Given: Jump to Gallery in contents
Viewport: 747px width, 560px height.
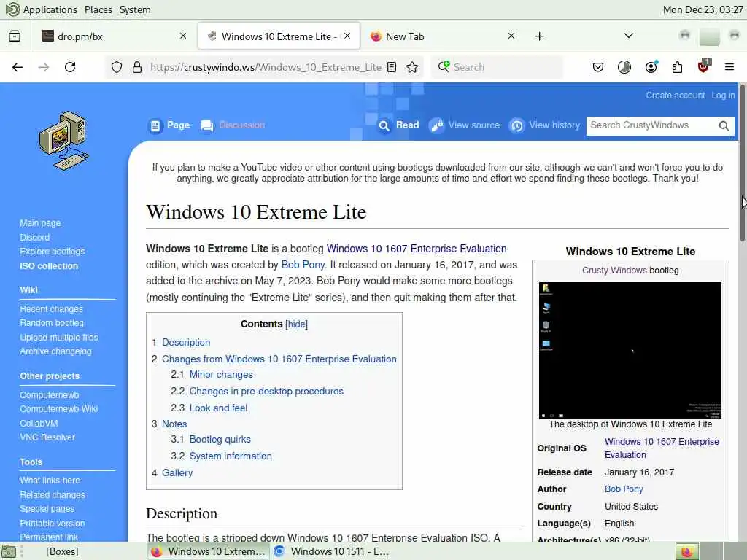Looking at the screenshot, I should [177, 472].
